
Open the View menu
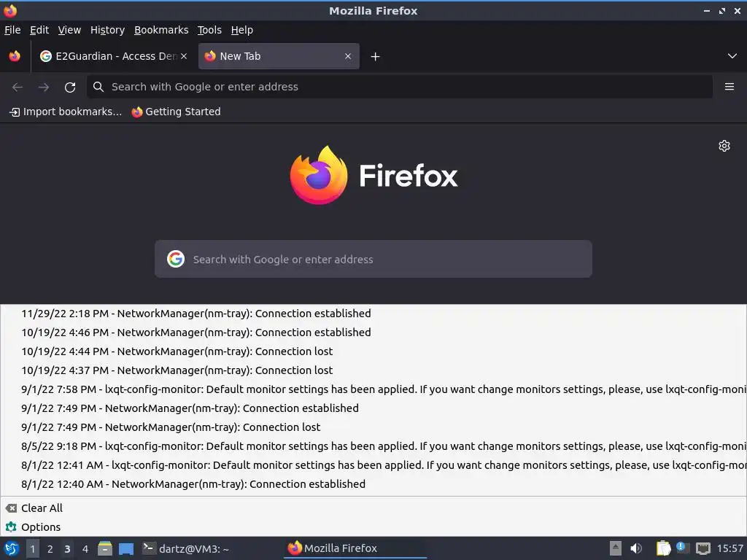[x=69, y=30]
